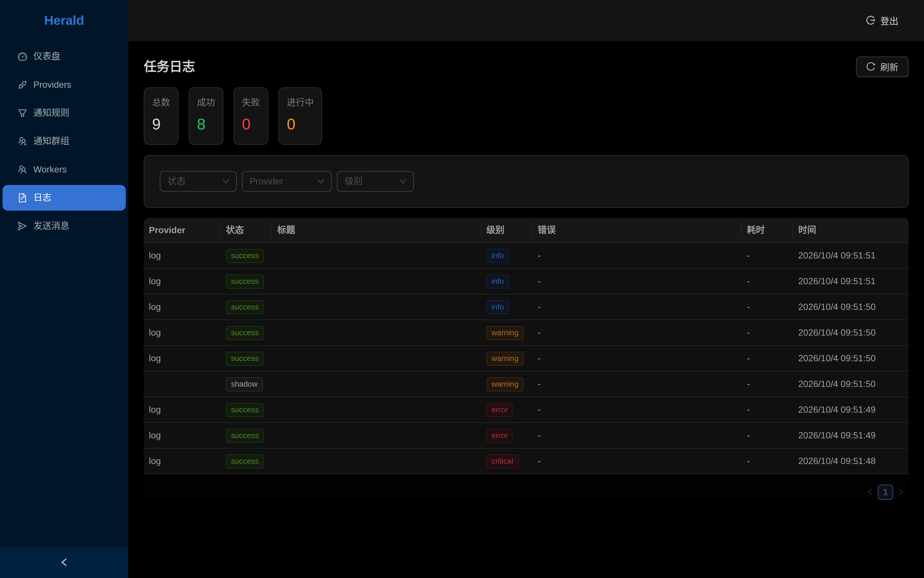Click the 成功 success count card

[206, 116]
